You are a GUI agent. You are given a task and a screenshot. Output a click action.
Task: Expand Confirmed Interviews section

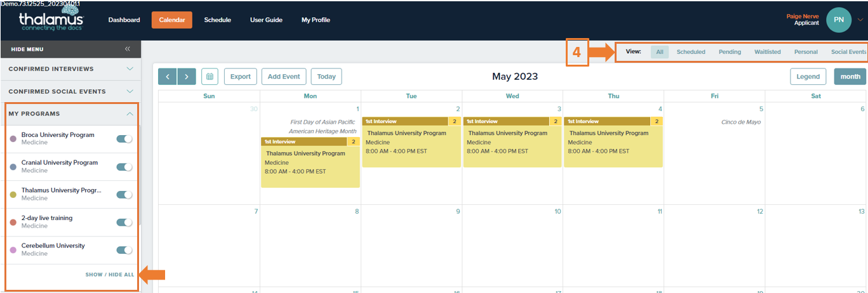pyautogui.click(x=70, y=68)
